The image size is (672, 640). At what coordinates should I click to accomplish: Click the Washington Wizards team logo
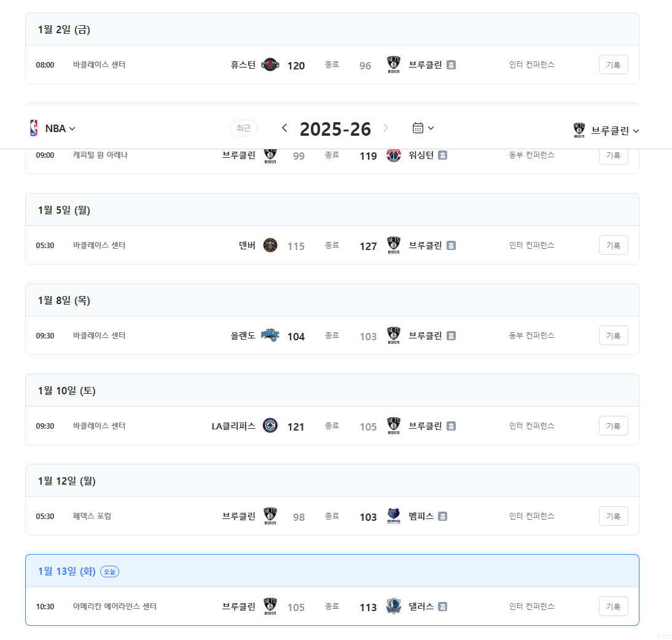pyautogui.click(x=393, y=155)
